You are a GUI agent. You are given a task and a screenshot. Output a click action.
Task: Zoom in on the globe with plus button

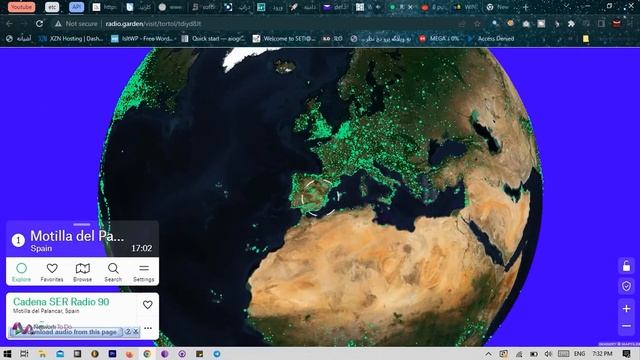[x=626, y=309]
